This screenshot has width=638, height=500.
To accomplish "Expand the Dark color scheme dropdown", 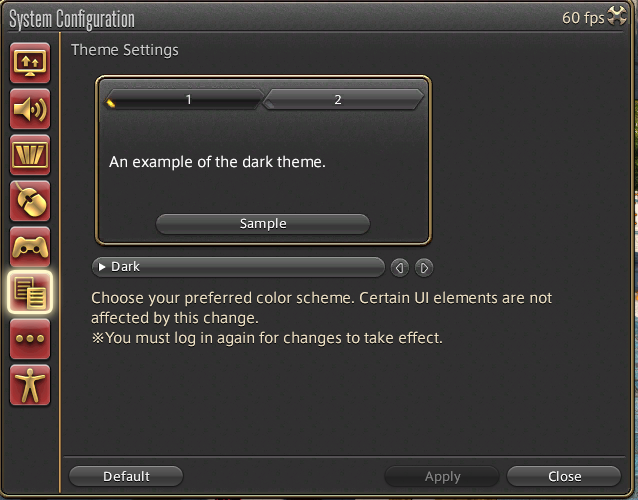I will click(x=238, y=267).
